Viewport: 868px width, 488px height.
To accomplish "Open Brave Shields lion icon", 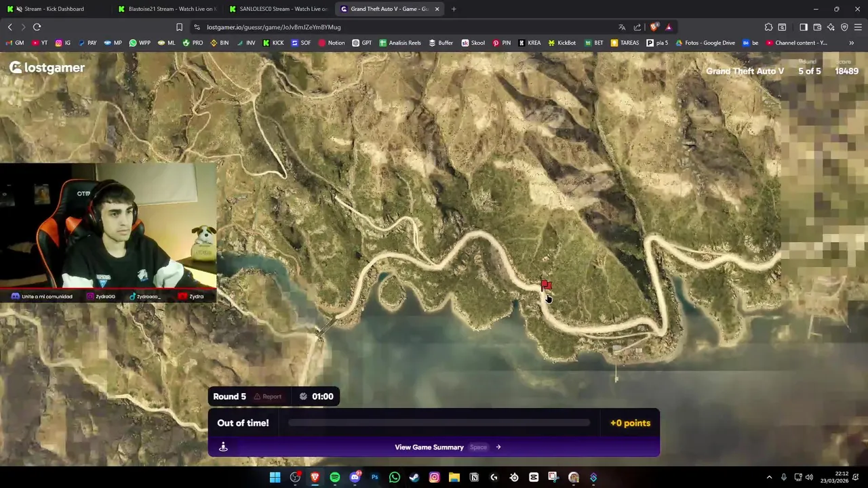I will (x=654, y=27).
